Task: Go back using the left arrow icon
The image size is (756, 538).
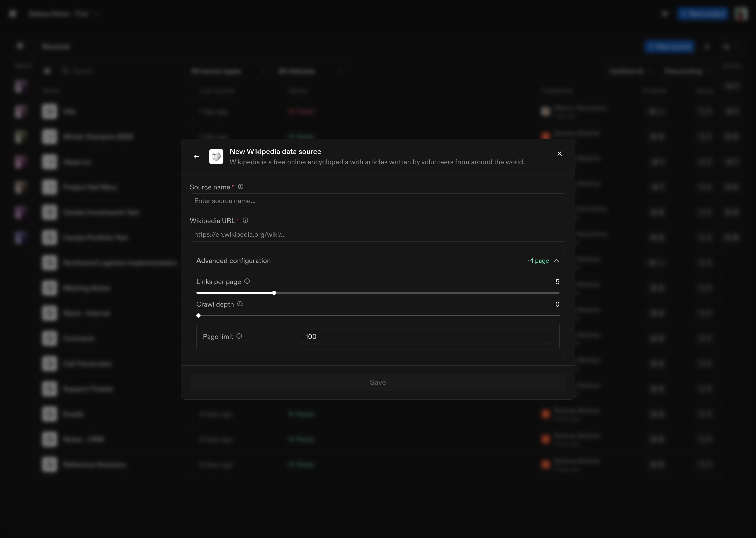Action: pyautogui.click(x=196, y=156)
